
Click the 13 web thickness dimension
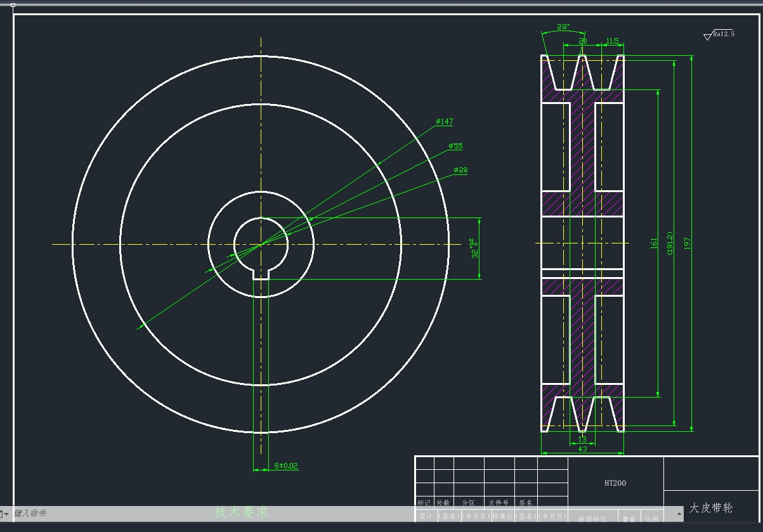pyautogui.click(x=583, y=439)
